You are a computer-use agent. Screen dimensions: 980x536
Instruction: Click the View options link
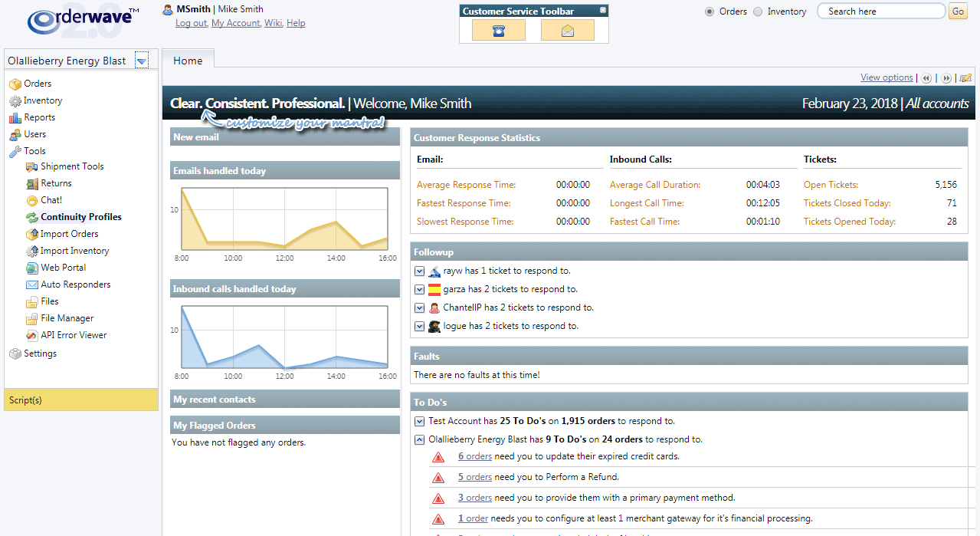pyautogui.click(x=887, y=77)
